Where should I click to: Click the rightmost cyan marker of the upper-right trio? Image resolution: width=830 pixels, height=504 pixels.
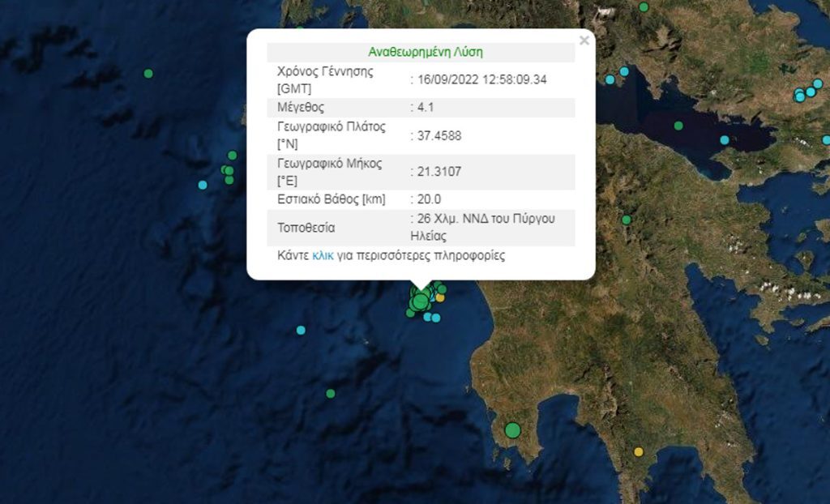(x=818, y=83)
